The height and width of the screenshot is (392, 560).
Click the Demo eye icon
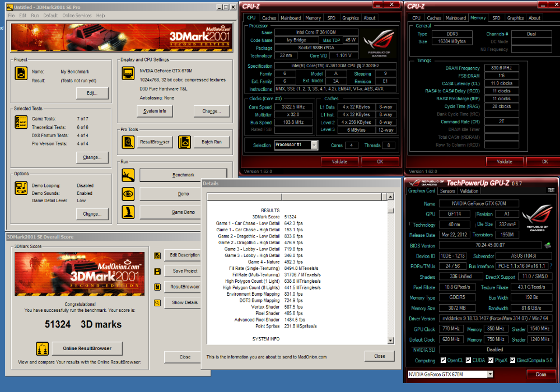[x=128, y=194]
